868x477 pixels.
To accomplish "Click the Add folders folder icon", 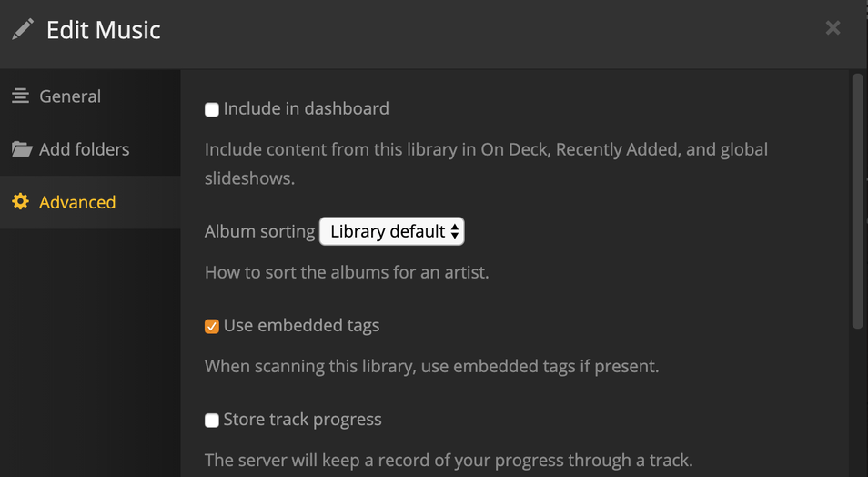I will (x=22, y=148).
